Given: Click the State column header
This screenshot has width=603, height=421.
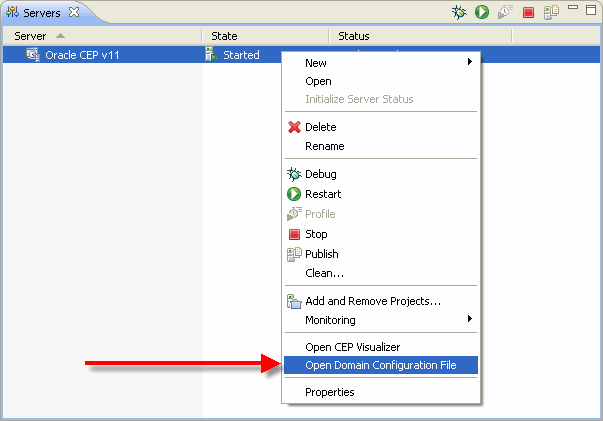Looking at the screenshot, I should [x=265, y=36].
